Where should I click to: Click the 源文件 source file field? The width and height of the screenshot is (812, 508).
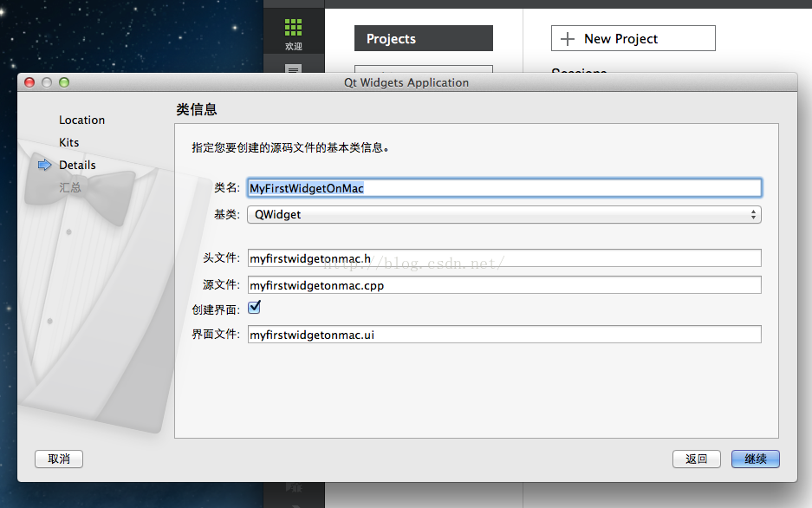(x=503, y=285)
